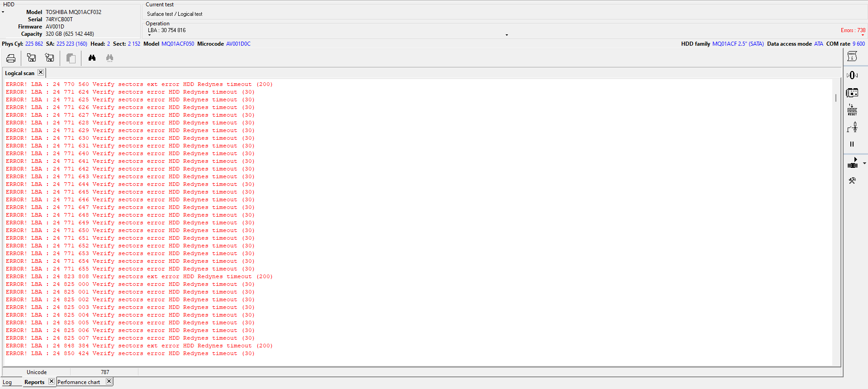The height and width of the screenshot is (389, 868).
Task: Expand the HDD panel arrow
Action: click(x=3, y=12)
